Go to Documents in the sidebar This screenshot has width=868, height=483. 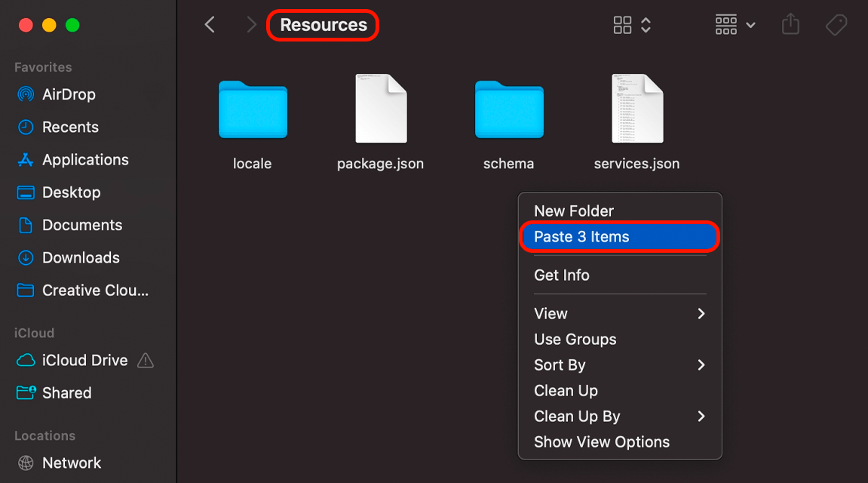69,226
